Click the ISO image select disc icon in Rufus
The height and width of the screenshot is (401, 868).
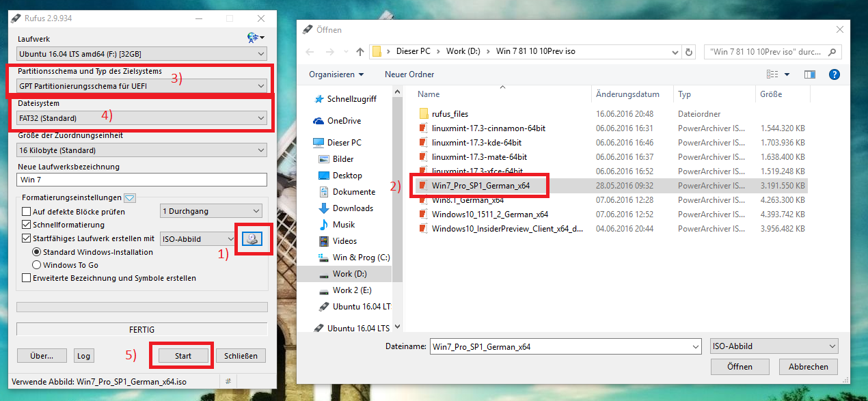click(252, 239)
